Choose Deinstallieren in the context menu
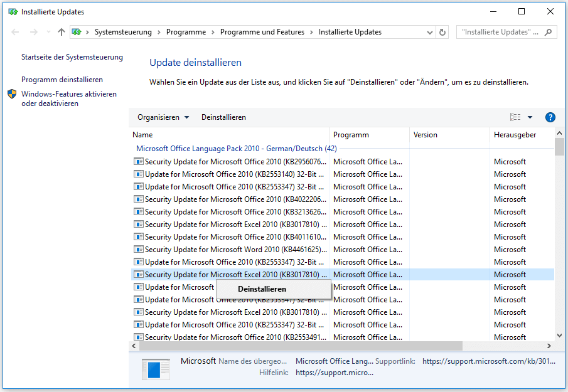Screen dimensions: 568x392 pyautogui.click(x=262, y=289)
